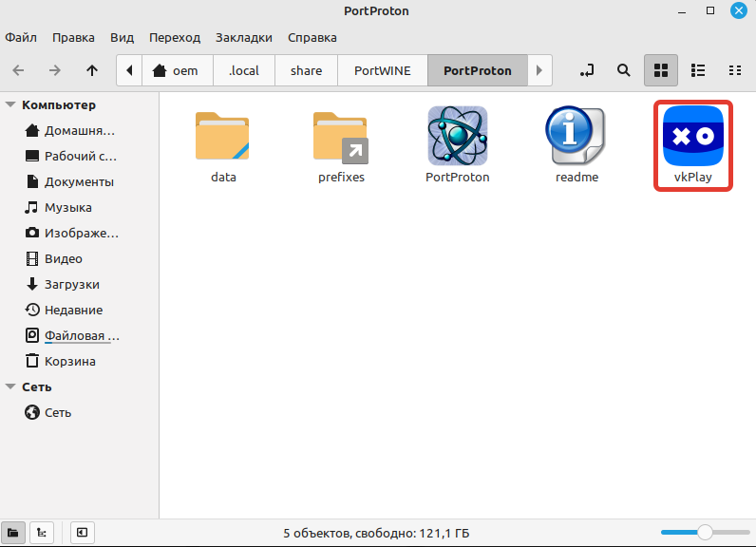Adjust the icon zoom slider

tap(705, 532)
